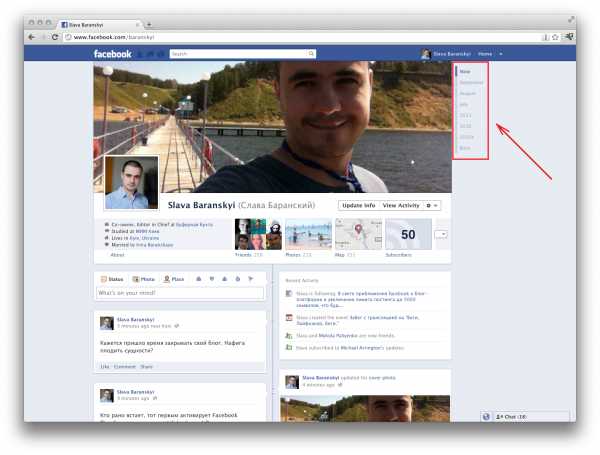
Task: Open the friend requests icon in Facebook header
Action: (x=140, y=54)
